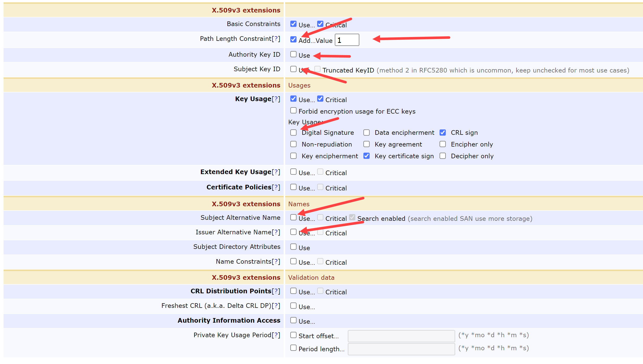Uncheck Basic Constraints Use checkbox
The height and width of the screenshot is (364, 643).
click(293, 24)
